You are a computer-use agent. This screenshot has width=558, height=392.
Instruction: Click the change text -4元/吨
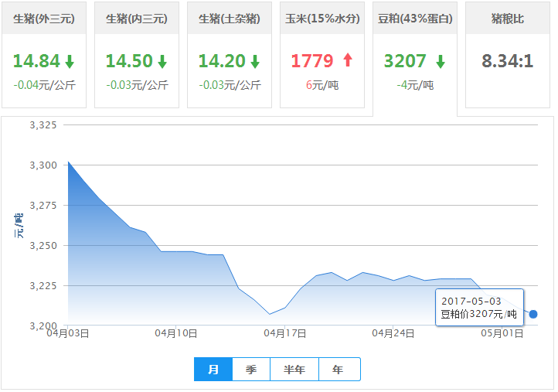click(415, 85)
